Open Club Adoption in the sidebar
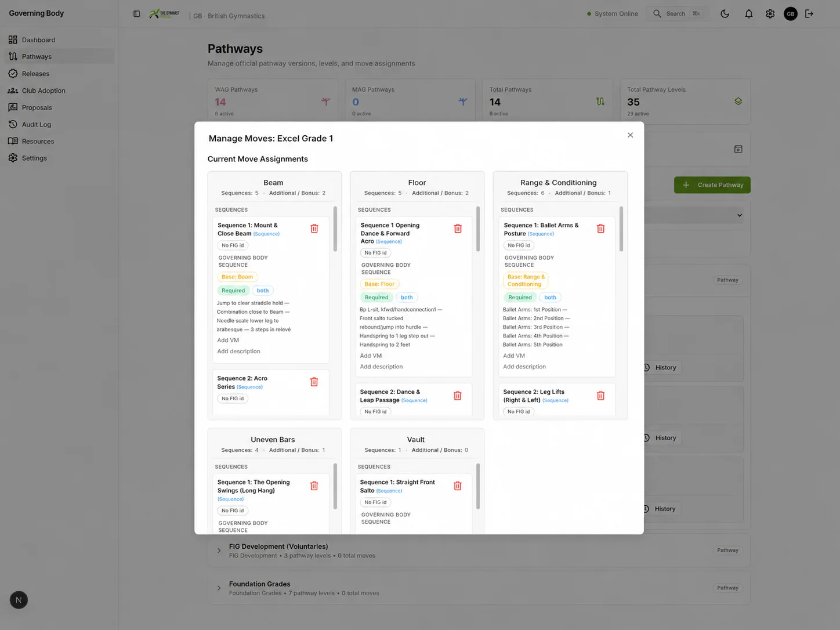The height and width of the screenshot is (630, 840). click(60, 90)
